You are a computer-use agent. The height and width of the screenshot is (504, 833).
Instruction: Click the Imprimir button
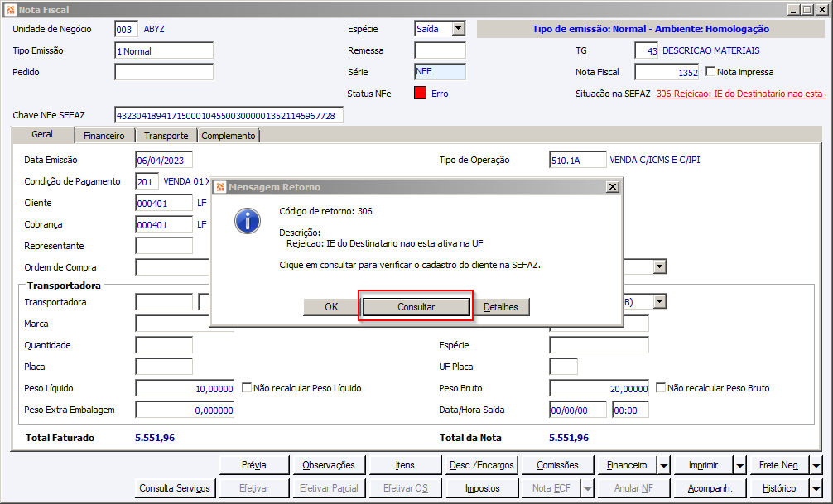(703, 465)
